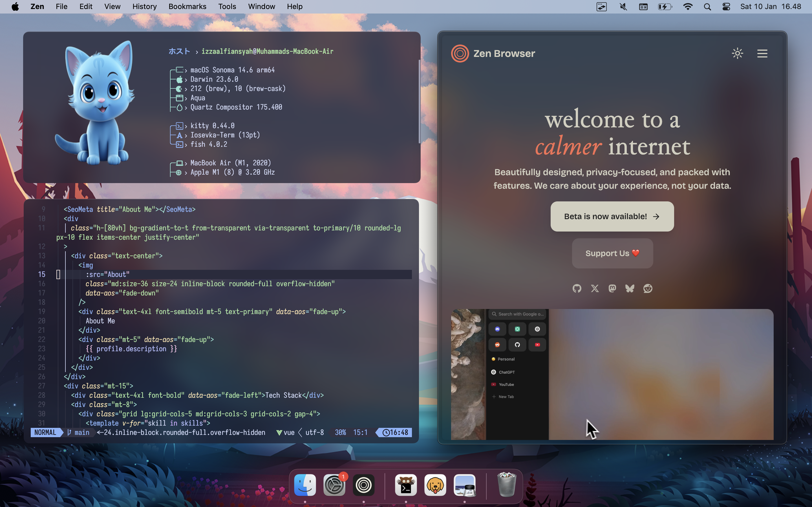Open System Settings in the Dock
The width and height of the screenshot is (812, 507).
tap(334, 485)
